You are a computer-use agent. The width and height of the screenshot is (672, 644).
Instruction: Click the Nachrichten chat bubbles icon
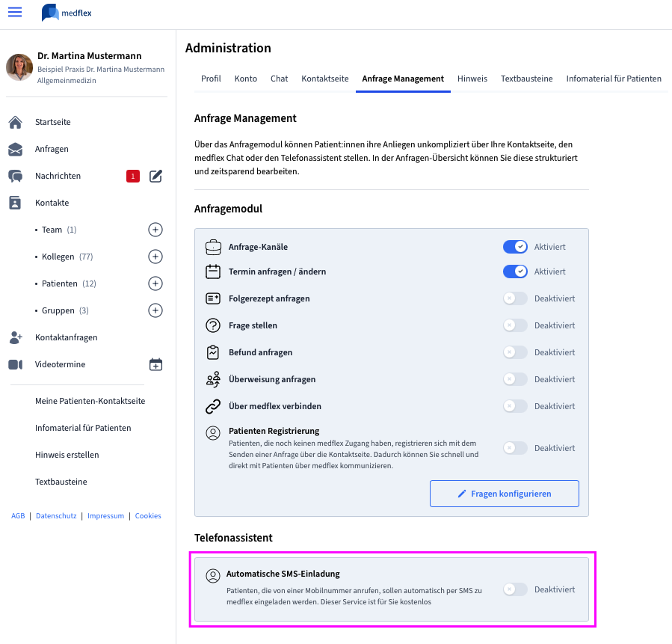coord(16,177)
